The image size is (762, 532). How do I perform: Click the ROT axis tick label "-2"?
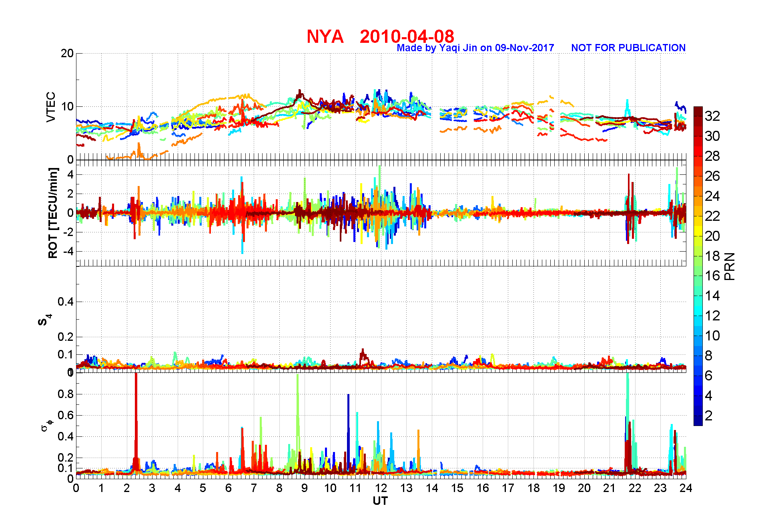[68, 232]
